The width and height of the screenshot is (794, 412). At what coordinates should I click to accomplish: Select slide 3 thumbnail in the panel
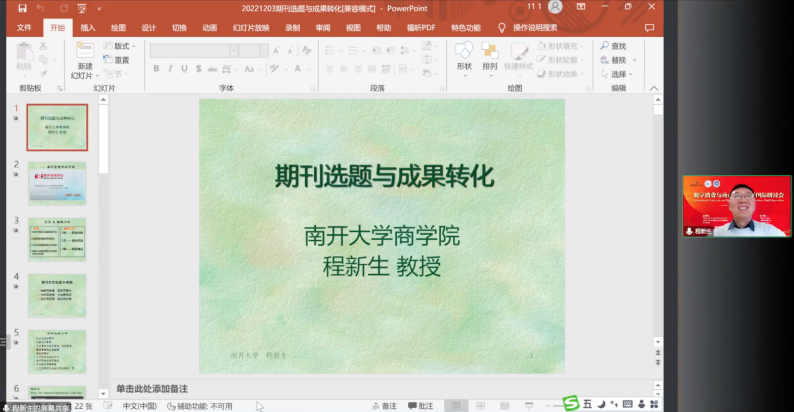[x=57, y=239]
